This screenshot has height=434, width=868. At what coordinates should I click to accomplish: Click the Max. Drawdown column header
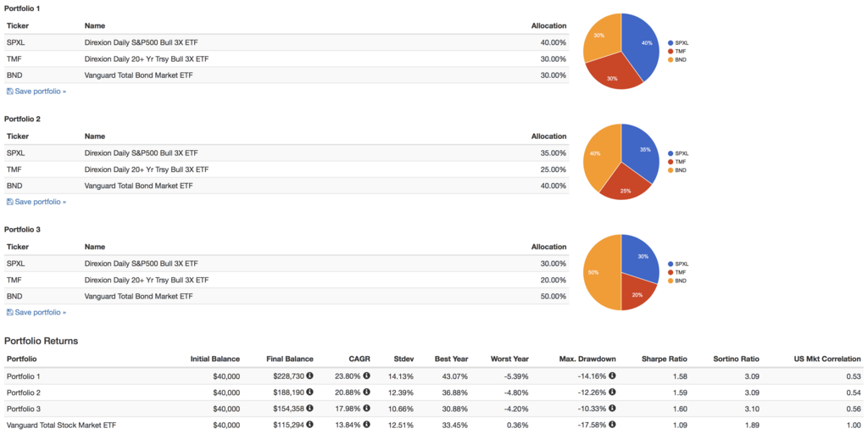[587, 359]
